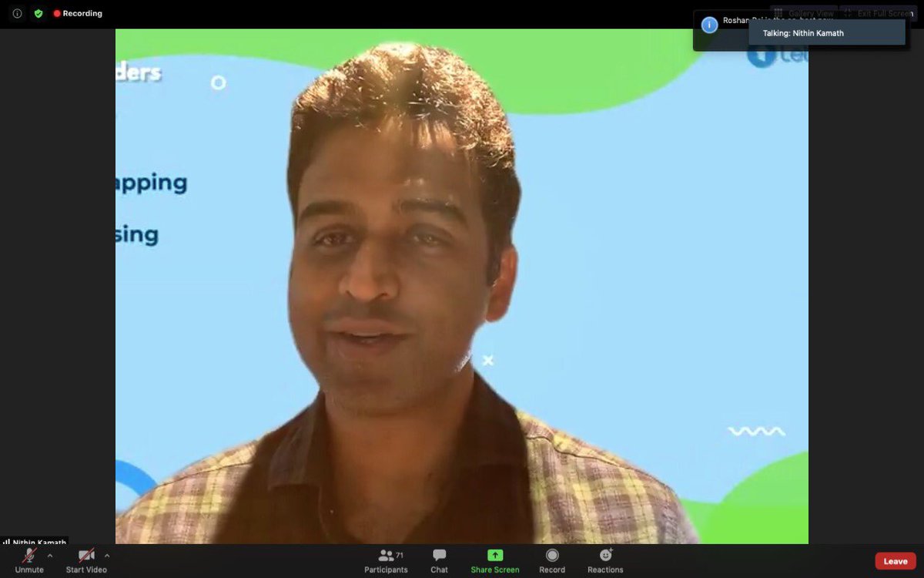The height and width of the screenshot is (578, 924).
Task: Click the Talking: Nithin Kamath tooltip
Action: [x=827, y=33]
